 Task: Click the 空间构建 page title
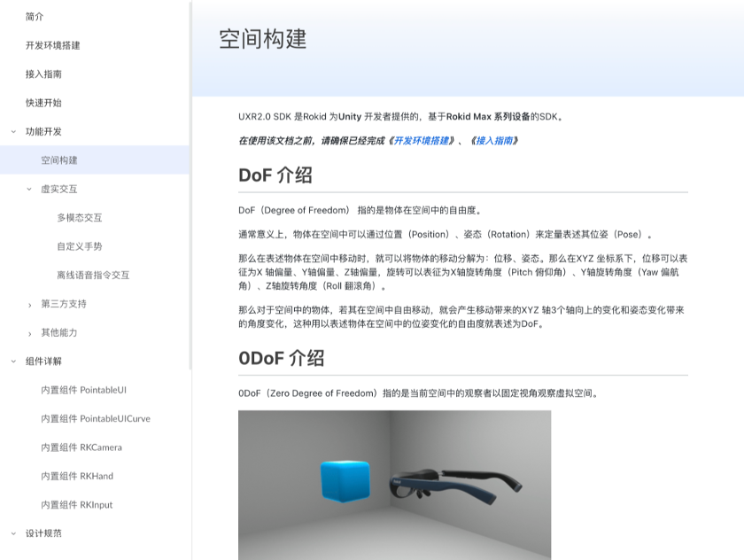262,39
